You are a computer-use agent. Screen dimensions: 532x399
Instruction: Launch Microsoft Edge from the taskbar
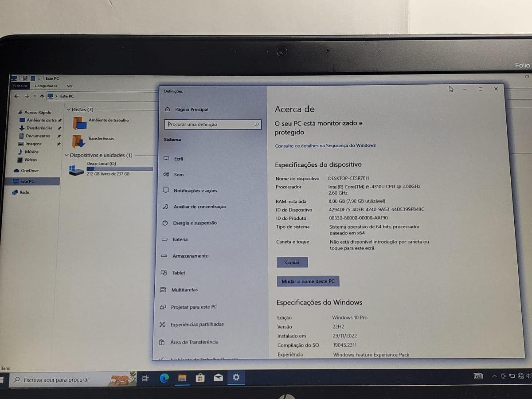[x=164, y=378]
